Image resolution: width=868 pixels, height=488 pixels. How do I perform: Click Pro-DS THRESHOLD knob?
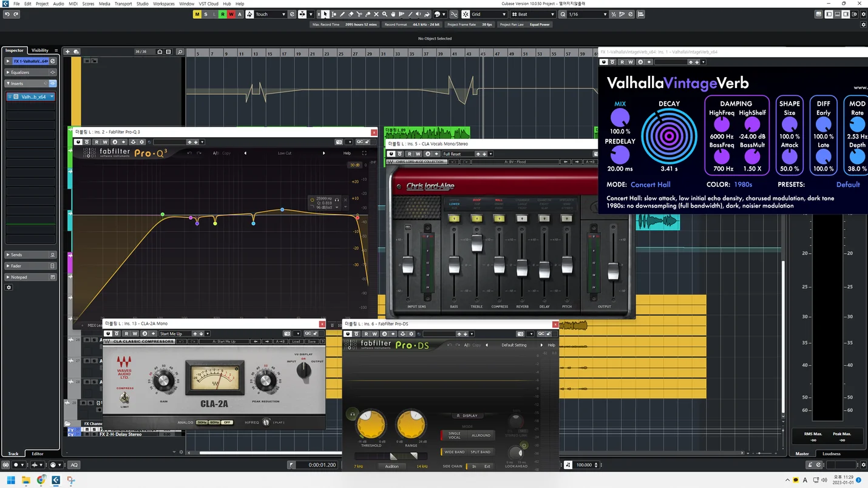371,424
